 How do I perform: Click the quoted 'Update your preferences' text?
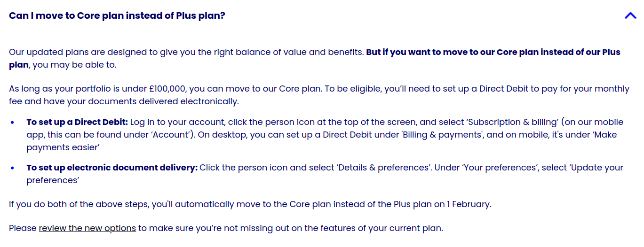(x=596, y=168)
